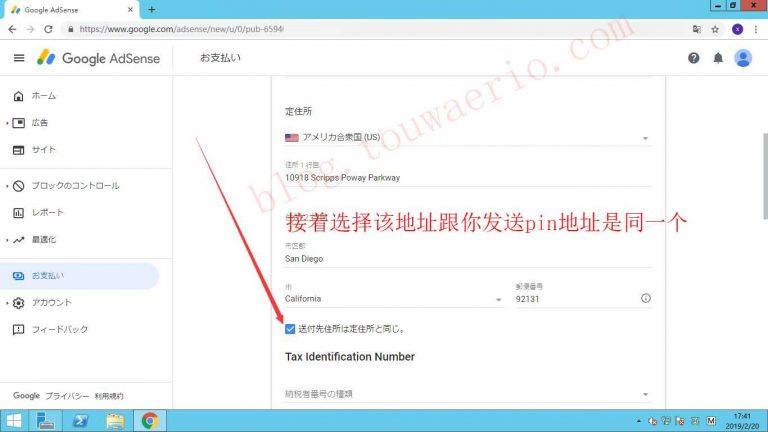Viewport: 768px width, 432px height.
Task: Open File Explorer from taskbar
Action: [115, 421]
